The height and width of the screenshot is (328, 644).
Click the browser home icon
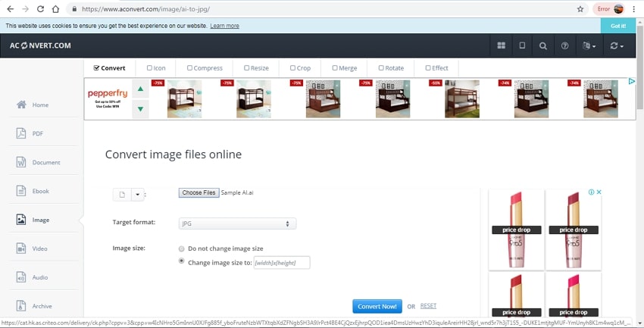55,9
